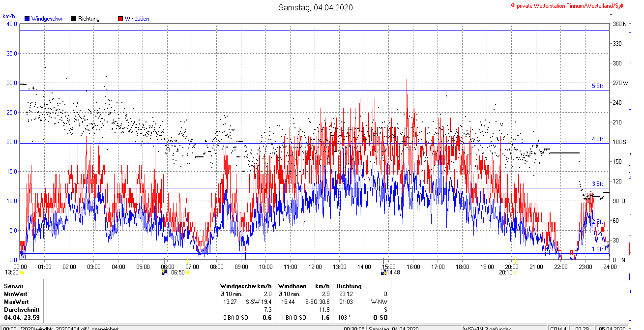Click the black Richtung legend color square

pos(74,19)
